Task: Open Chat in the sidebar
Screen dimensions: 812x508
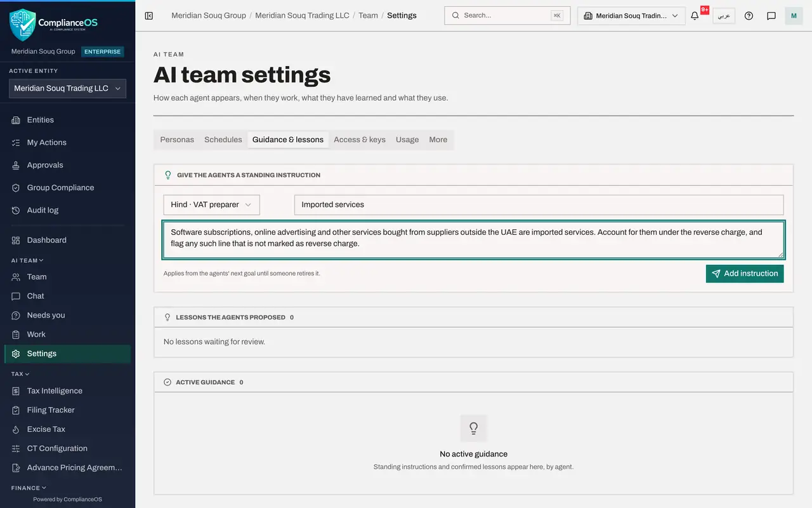Action: [67, 296]
